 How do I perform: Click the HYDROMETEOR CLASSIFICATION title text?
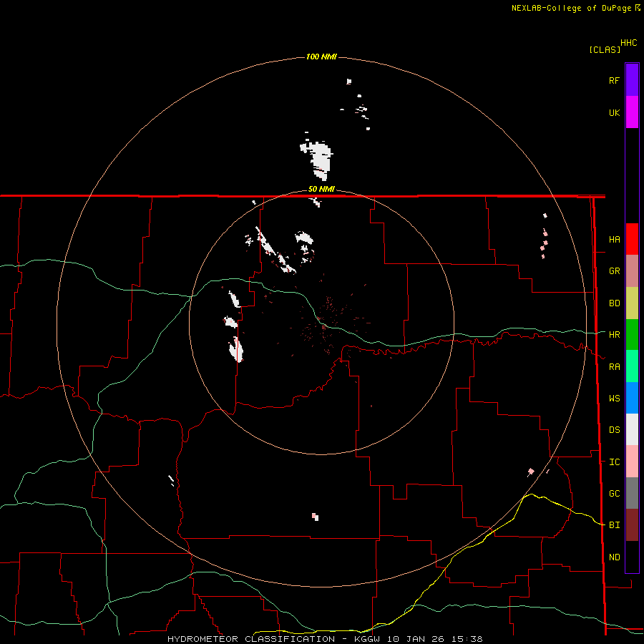[251, 639]
